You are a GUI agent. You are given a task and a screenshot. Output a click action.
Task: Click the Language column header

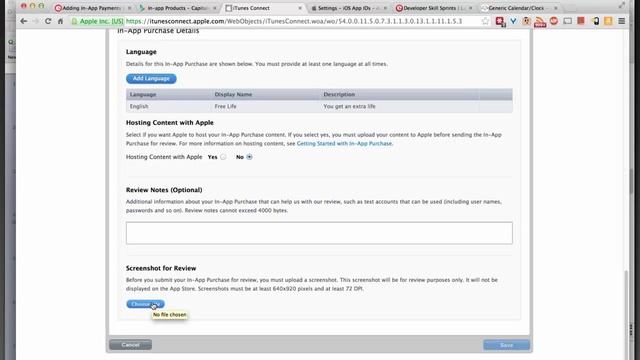(143, 94)
